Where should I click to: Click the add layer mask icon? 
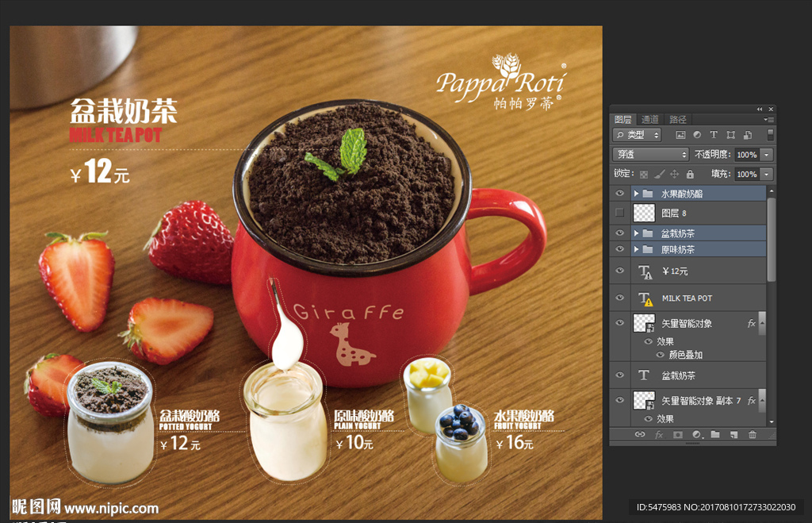(677, 434)
